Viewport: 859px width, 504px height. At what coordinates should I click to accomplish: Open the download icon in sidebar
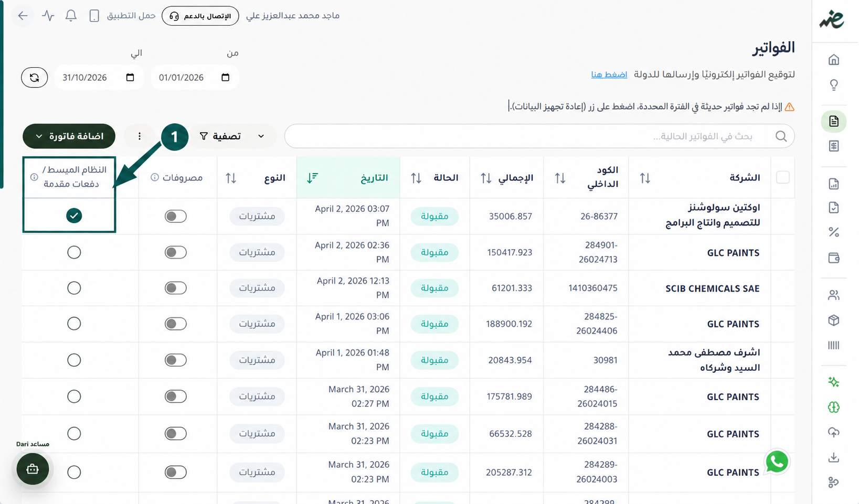pyautogui.click(x=833, y=458)
